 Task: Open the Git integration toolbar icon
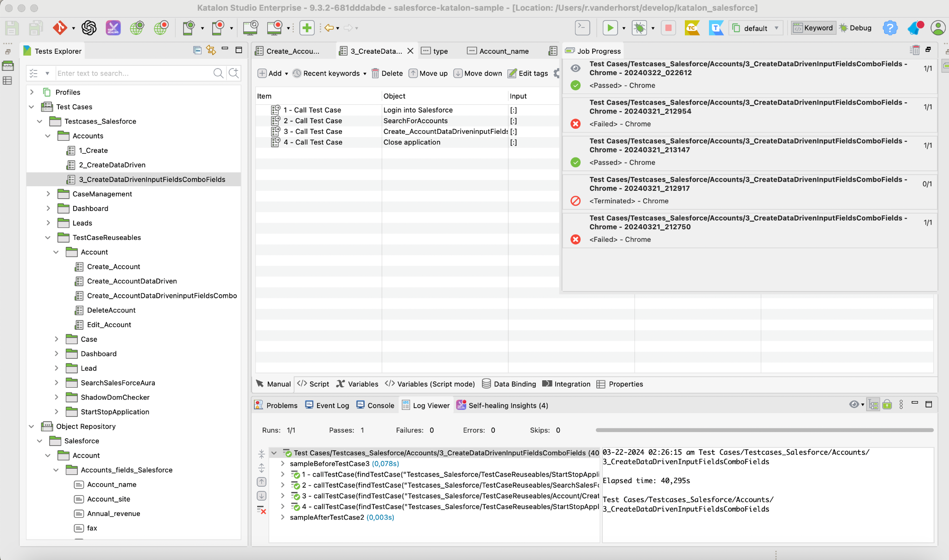point(60,28)
